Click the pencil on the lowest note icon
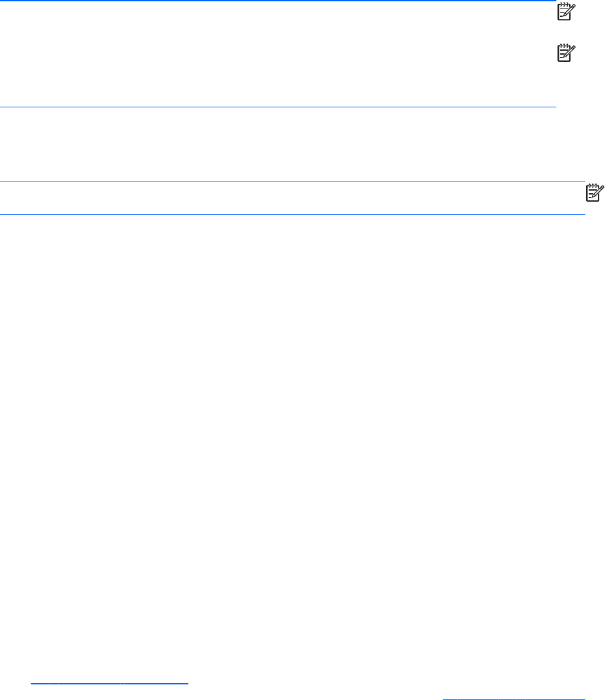This screenshot has height=700, width=605. (x=598, y=189)
